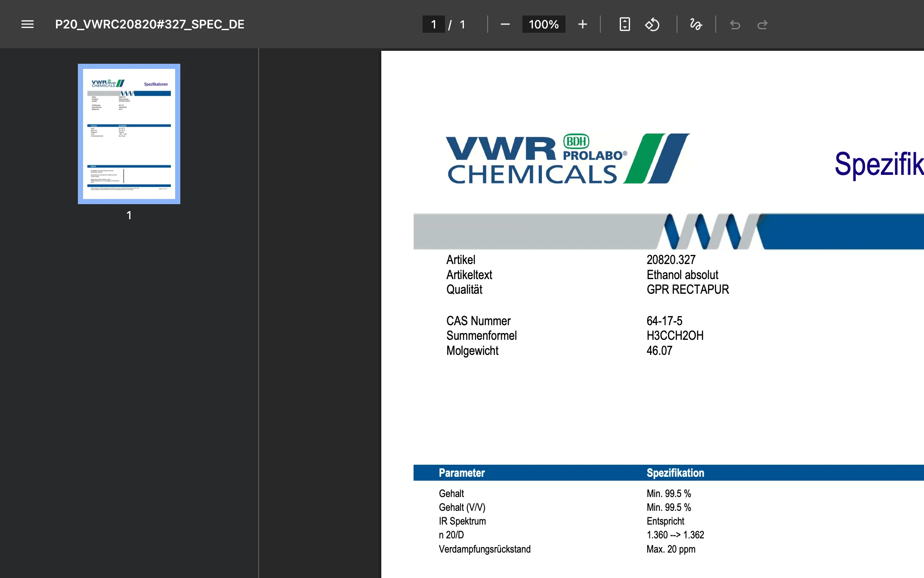924x578 pixels.
Task: Click the Parameter column header
Action: click(462, 473)
